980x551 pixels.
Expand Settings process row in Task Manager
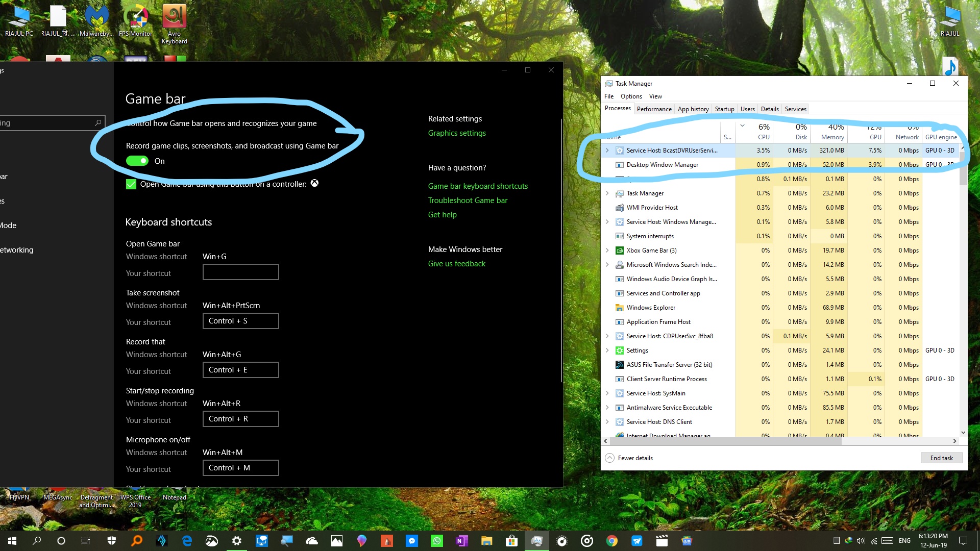point(607,350)
